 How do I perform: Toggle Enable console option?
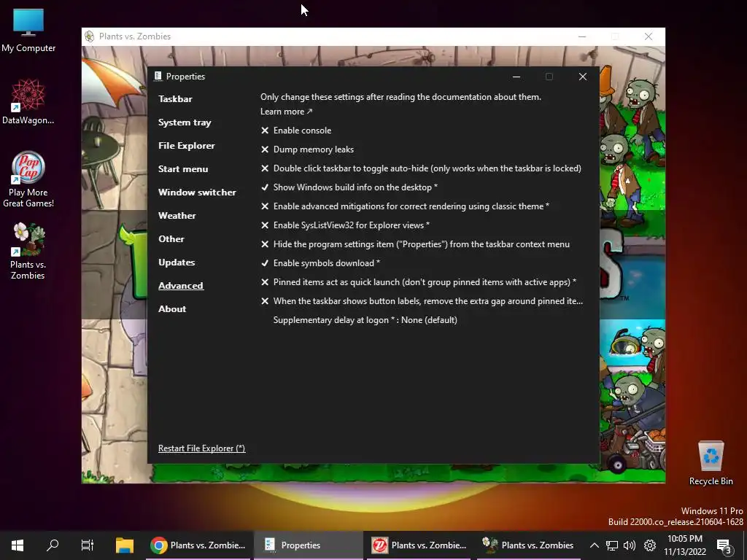click(x=296, y=131)
